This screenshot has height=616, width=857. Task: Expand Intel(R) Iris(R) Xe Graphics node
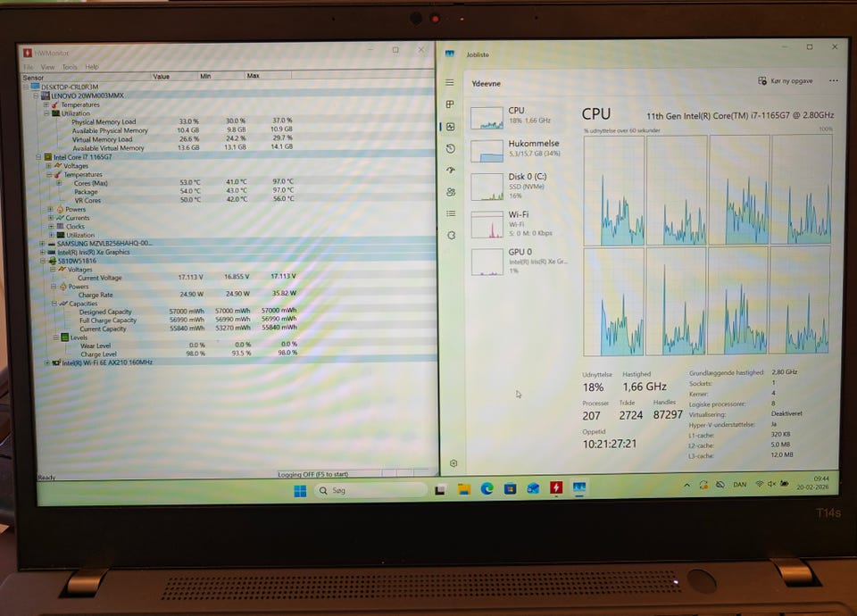[x=43, y=252]
